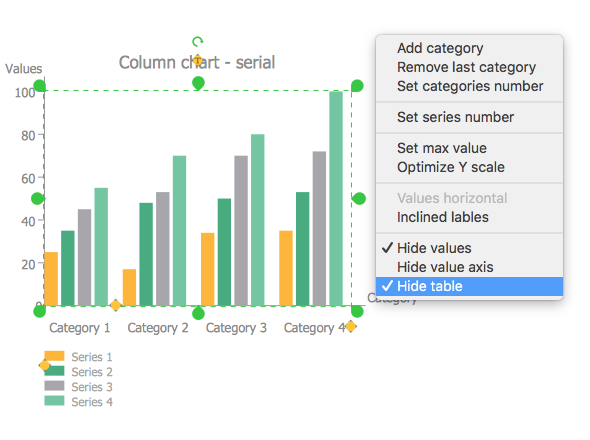Click the yellow diamond handle on the chart title
590x440 pixels.
tap(198, 60)
